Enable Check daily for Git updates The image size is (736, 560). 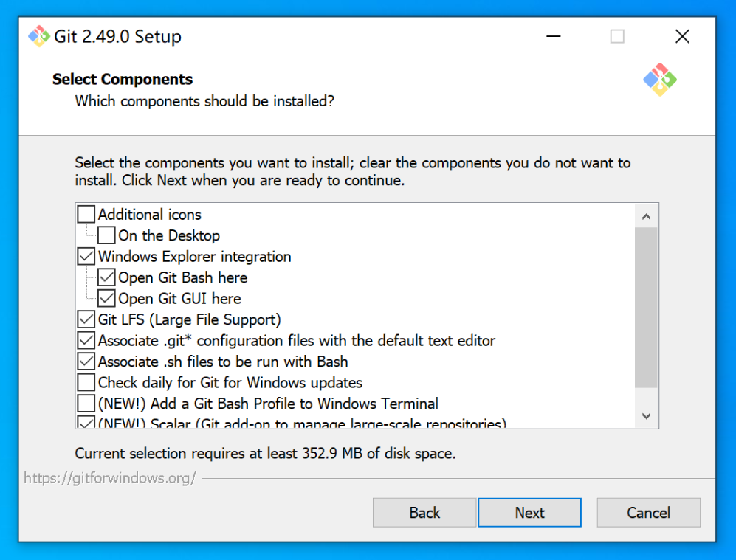[86, 383]
